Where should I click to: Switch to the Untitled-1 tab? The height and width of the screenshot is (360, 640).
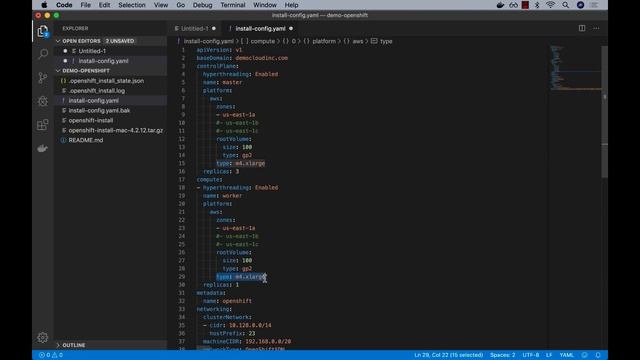coord(195,29)
